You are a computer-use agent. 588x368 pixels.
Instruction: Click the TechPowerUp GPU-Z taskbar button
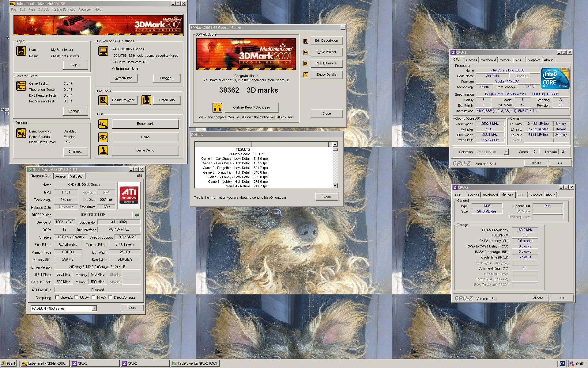click(x=195, y=364)
